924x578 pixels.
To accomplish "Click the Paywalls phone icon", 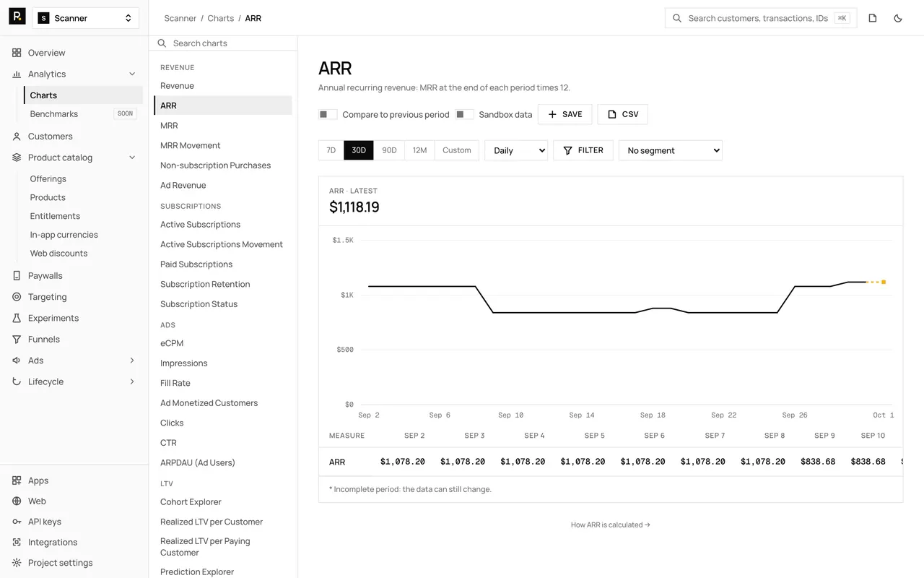I will pos(17,275).
